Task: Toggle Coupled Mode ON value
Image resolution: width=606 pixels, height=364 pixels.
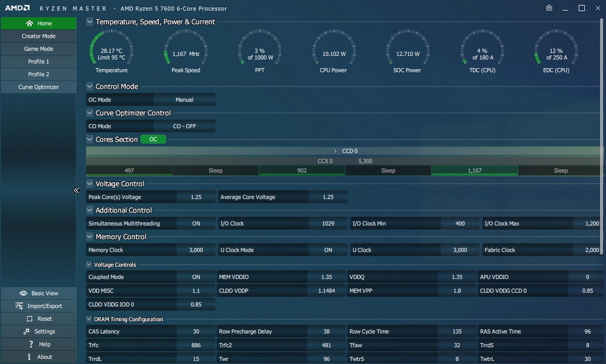Action: [x=196, y=277]
